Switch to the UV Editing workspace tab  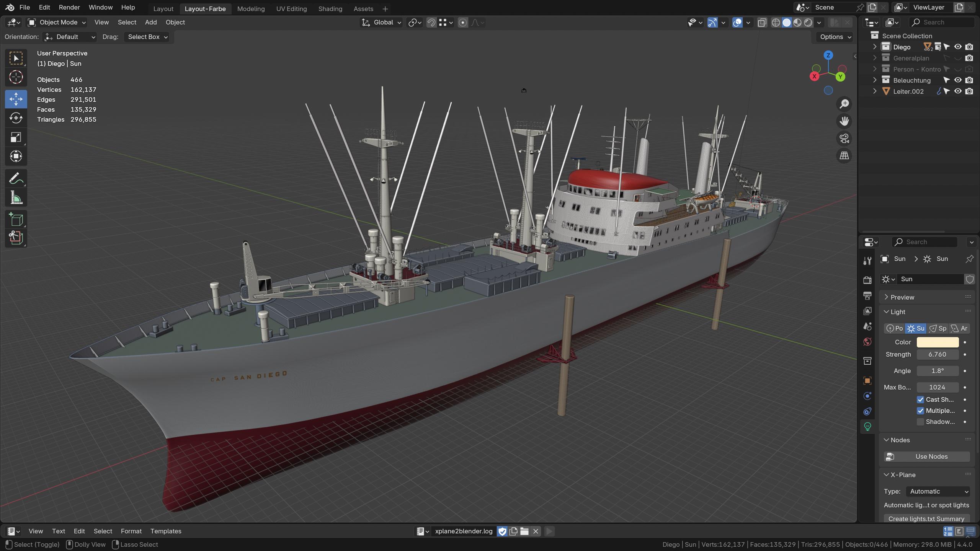(x=291, y=8)
